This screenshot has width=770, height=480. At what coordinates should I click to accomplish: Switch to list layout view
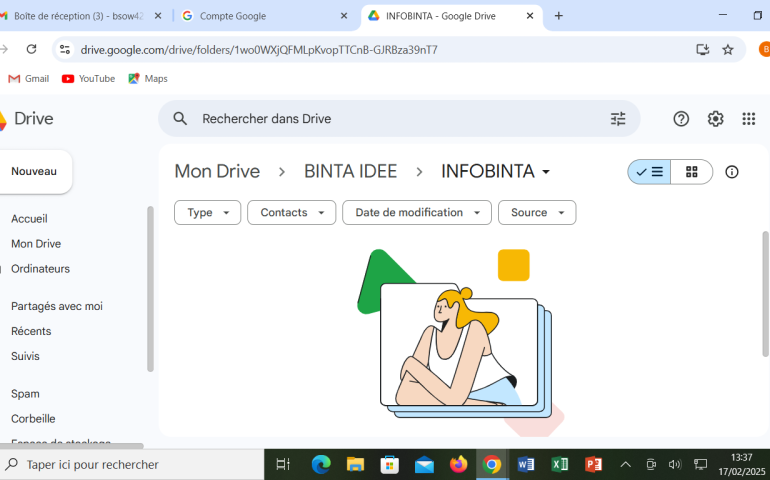click(x=649, y=172)
